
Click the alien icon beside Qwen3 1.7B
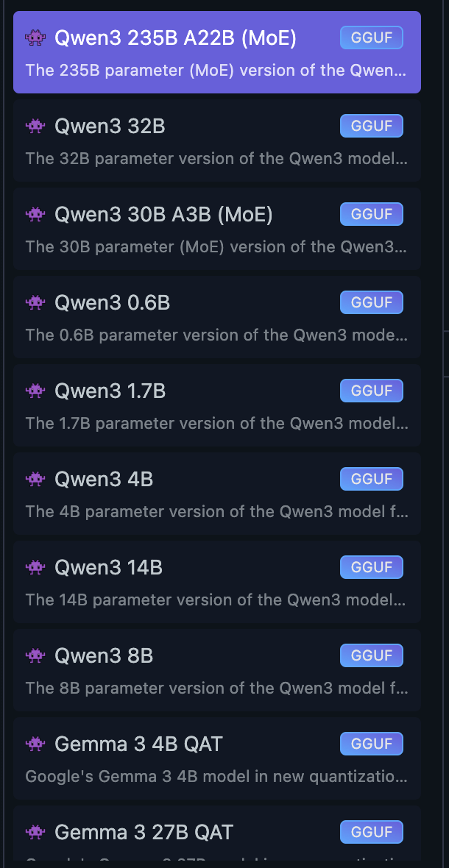35,391
